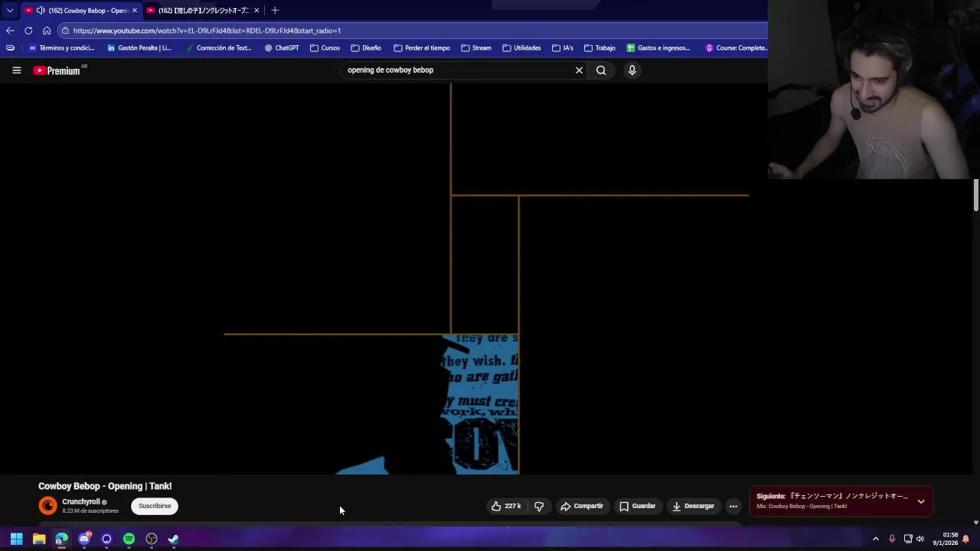
Task: Like the Cowboy Bebop video
Action: click(506, 506)
